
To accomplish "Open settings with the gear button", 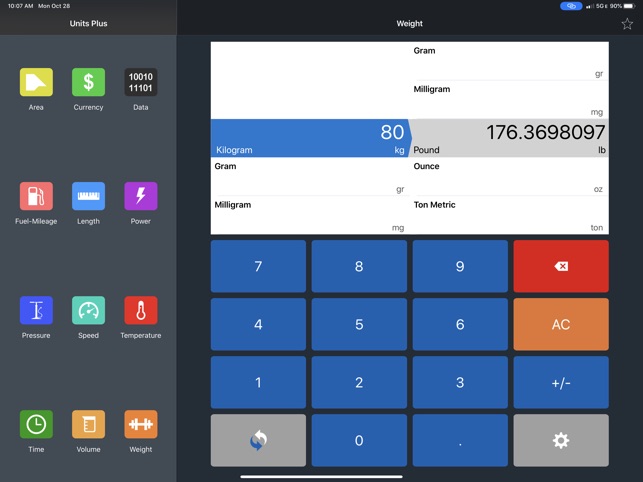I will [561, 440].
